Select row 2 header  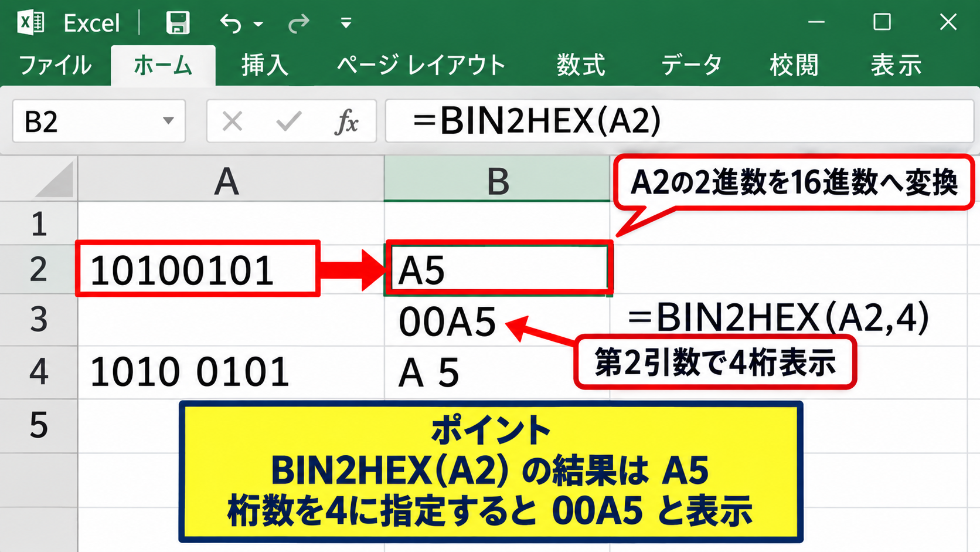pyautogui.click(x=39, y=269)
